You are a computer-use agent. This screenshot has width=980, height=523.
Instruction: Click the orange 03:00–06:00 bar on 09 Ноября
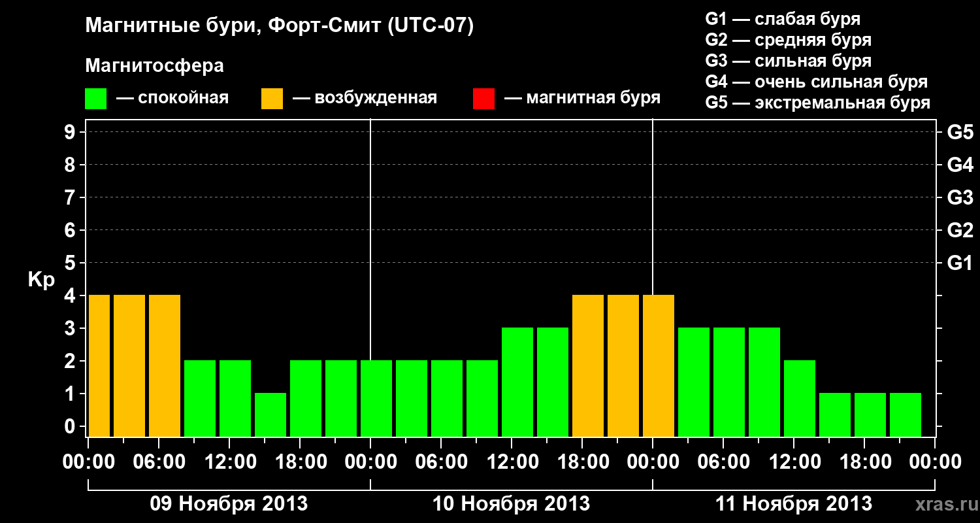(x=129, y=365)
